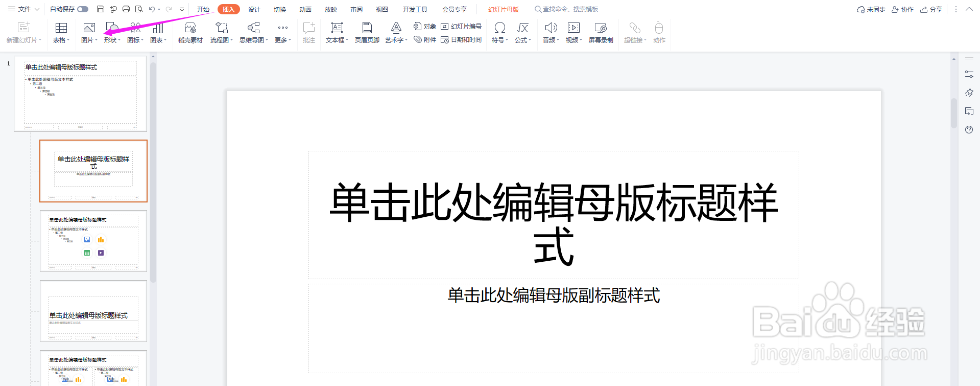Open the 开发工具 Developer tab
980x386 pixels.
click(415, 9)
